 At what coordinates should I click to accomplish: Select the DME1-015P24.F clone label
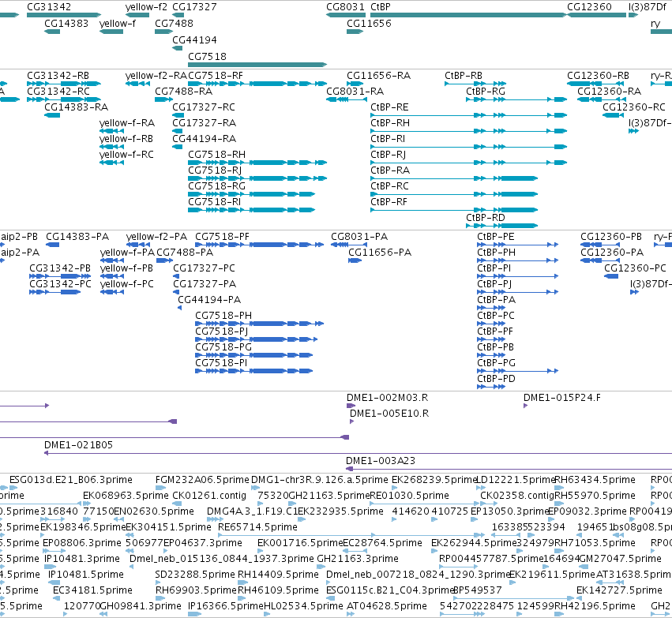tap(562, 398)
